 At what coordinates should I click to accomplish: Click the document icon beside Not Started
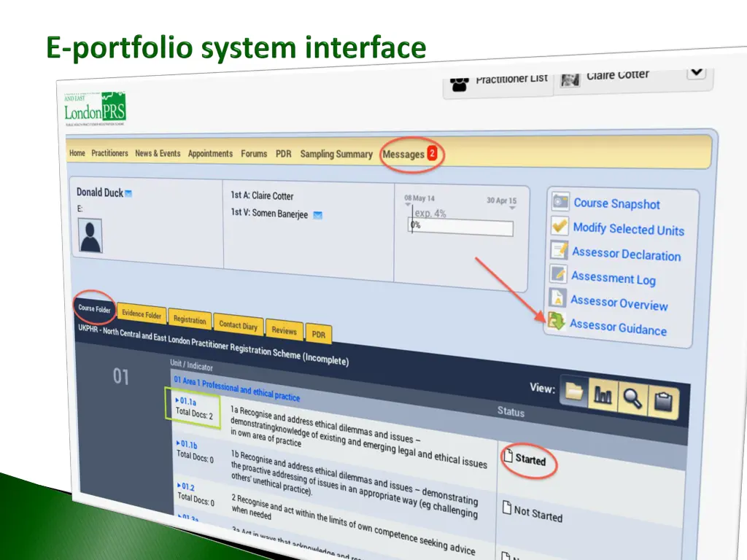(507, 507)
